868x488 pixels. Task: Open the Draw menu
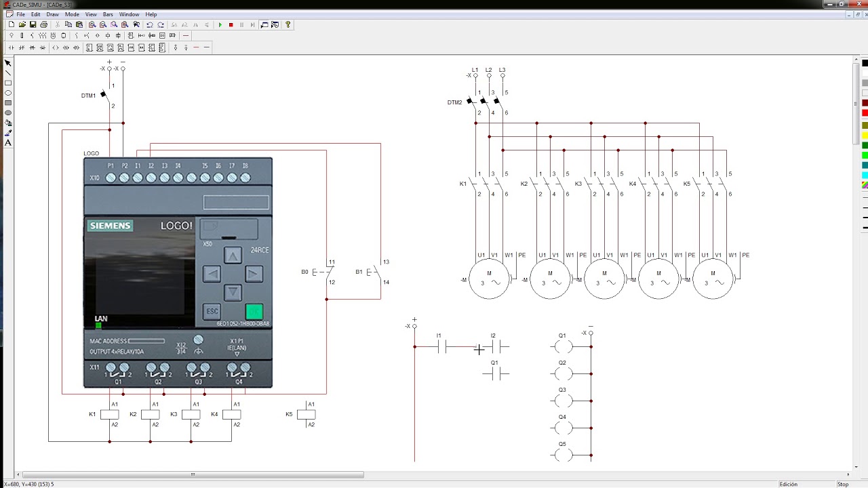click(x=52, y=14)
